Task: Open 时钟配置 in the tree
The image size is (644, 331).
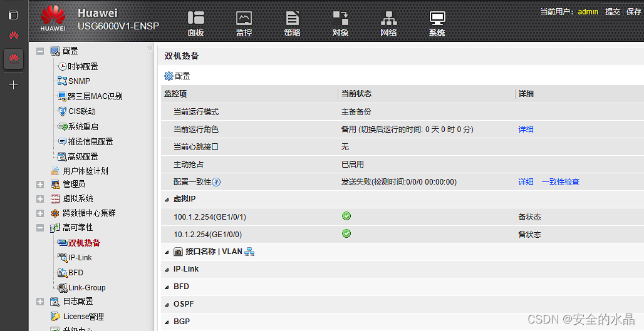Action: 83,66
